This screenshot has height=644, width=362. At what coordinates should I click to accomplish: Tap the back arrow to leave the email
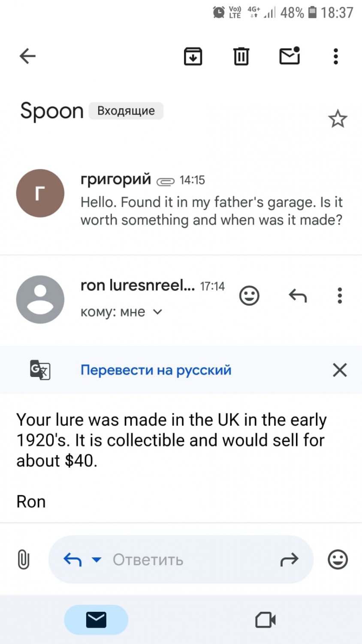click(27, 56)
